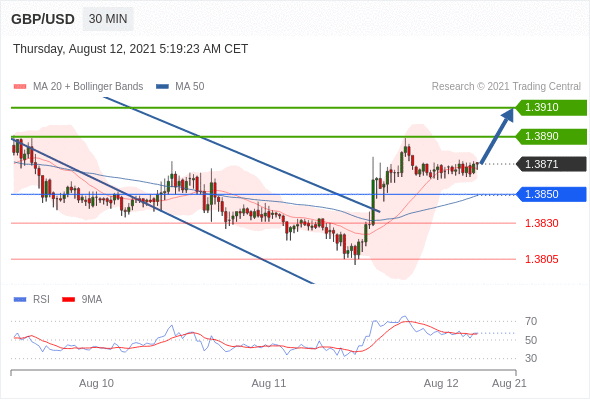Select the green 1.3910 resistance price tag
Image resolution: width=590 pixels, height=400 pixels.
[x=551, y=108]
